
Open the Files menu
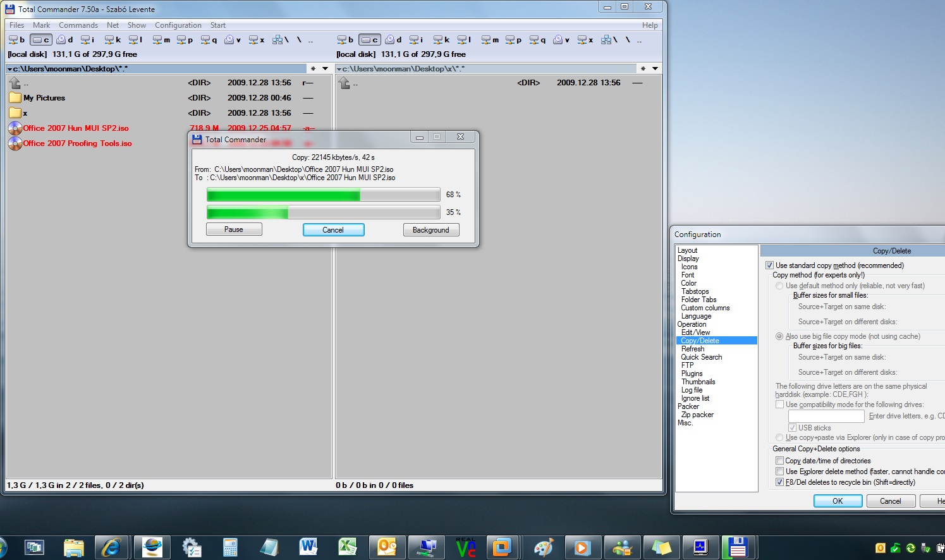coord(17,25)
